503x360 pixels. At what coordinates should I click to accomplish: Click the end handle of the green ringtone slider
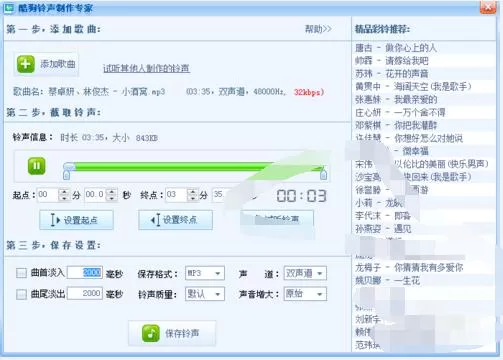click(x=323, y=175)
